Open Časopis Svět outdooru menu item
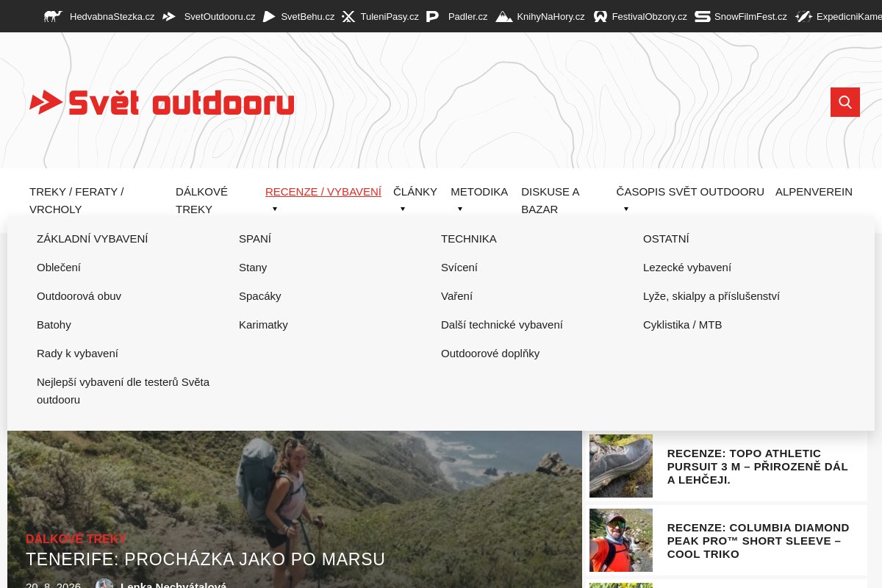Screen dimensions: 882x588 [690, 191]
